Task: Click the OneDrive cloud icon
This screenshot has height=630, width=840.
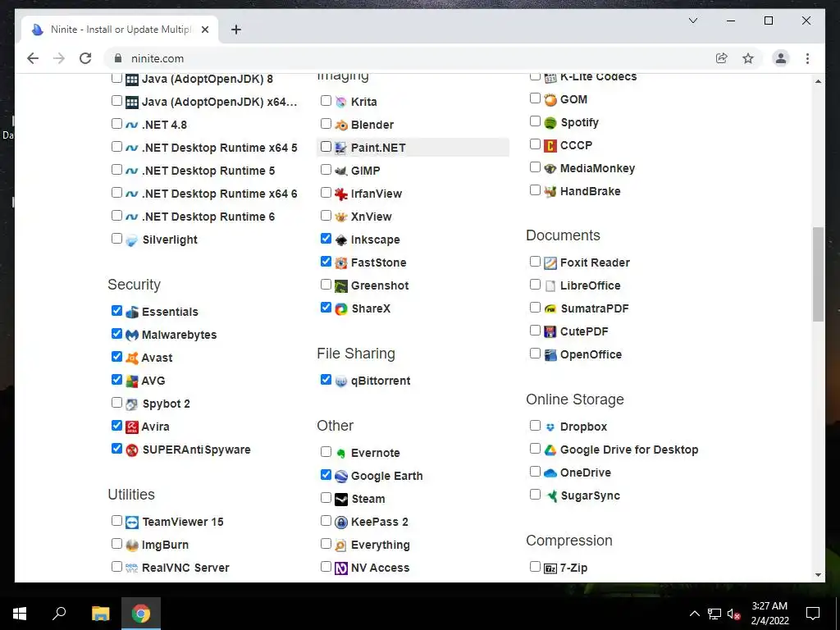Action: (x=550, y=473)
